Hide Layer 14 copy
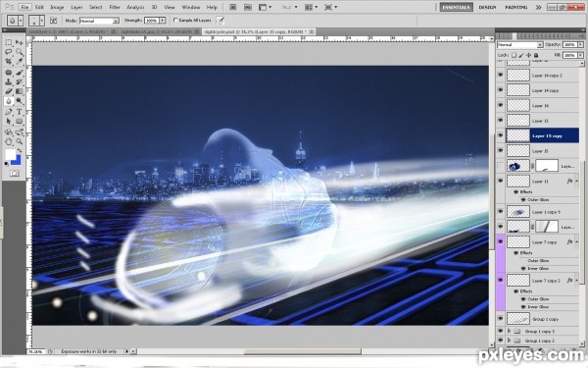Viewport: 588px width, 368px height. coord(500,90)
